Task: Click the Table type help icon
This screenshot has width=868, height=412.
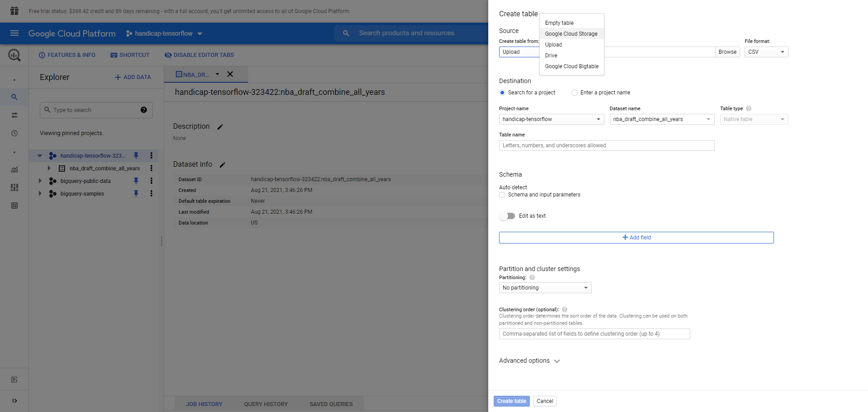Action: click(x=749, y=108)
